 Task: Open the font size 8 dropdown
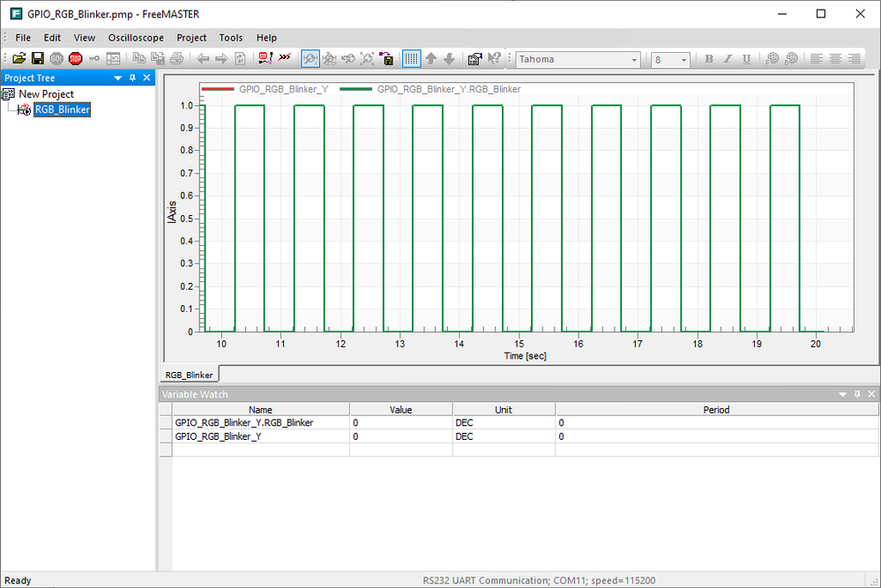point(683,60)
